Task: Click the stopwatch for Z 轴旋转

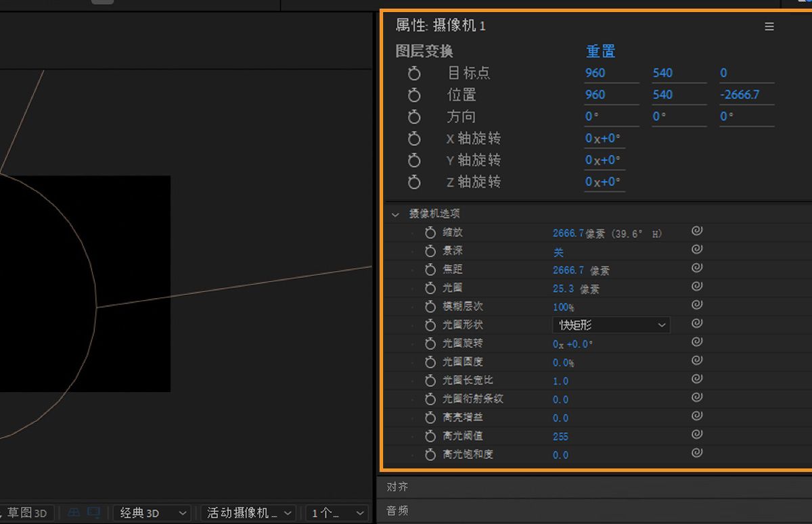Action: [x=415, y=182]
